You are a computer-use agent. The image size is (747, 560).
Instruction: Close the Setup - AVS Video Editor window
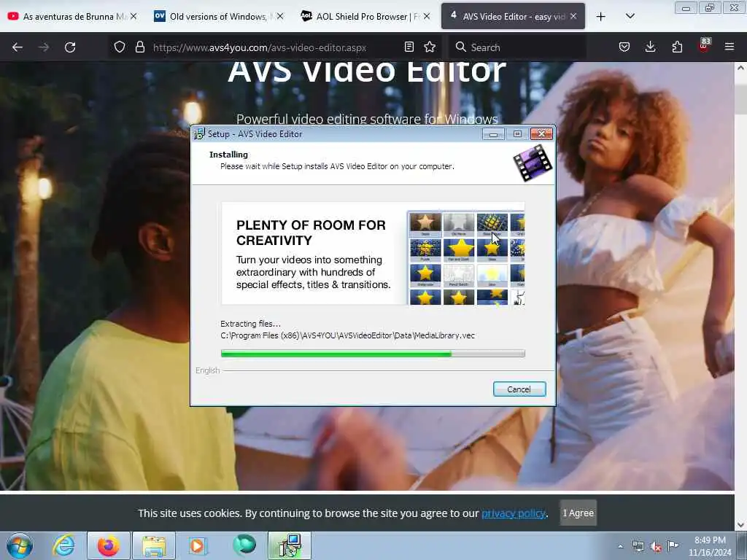click(541, 134)
